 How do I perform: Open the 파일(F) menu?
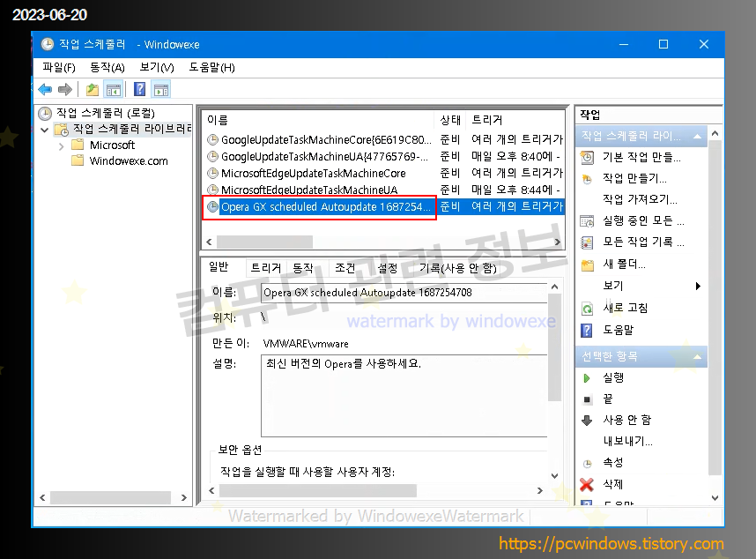pyautogui.click(x=59, y=68)
